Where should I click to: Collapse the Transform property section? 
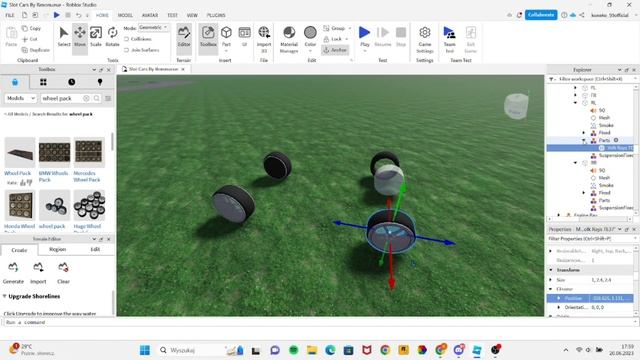click(x=551, y=270)
